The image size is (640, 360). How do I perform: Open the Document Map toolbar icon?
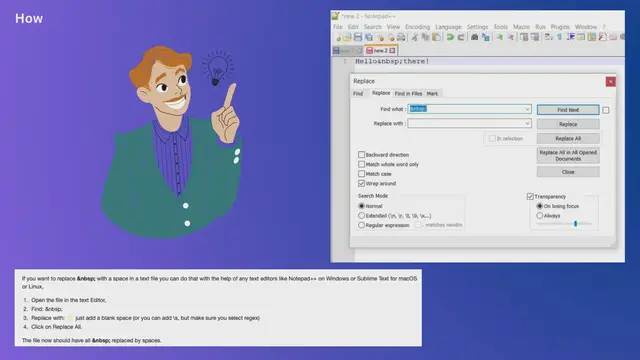tap(592, 38)
